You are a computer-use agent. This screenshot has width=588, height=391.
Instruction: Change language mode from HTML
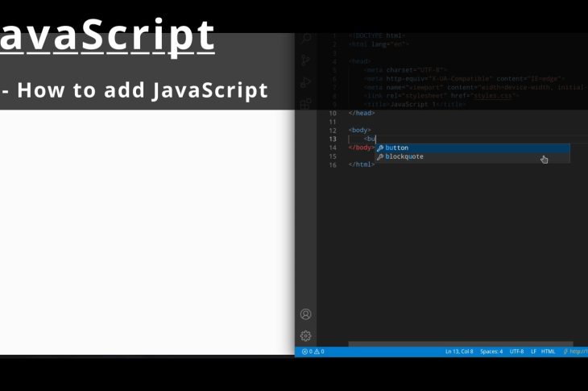pos(548,351)
